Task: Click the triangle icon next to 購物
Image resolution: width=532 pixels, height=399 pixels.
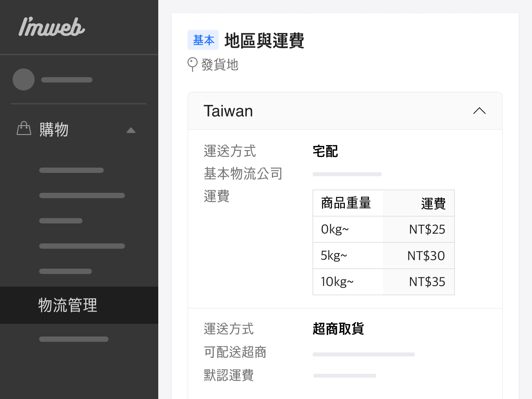Action: (x=131, y=130)
